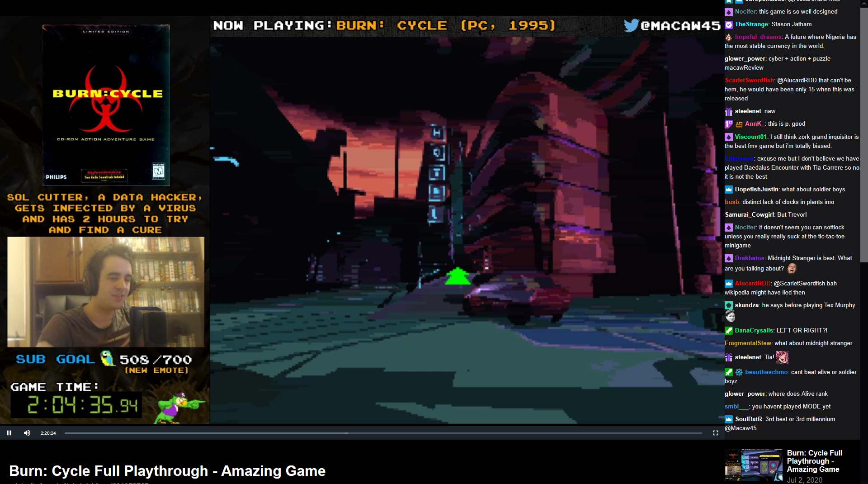The width and height of the screenshot is (868, 484).
Task: Click the username 'busb' in chat
Action: 732,202
